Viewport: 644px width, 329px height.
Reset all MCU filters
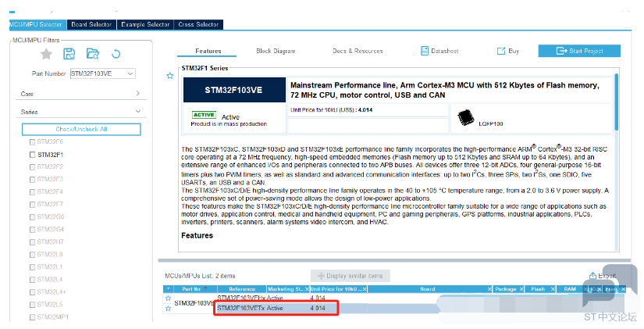click(116, 54)
